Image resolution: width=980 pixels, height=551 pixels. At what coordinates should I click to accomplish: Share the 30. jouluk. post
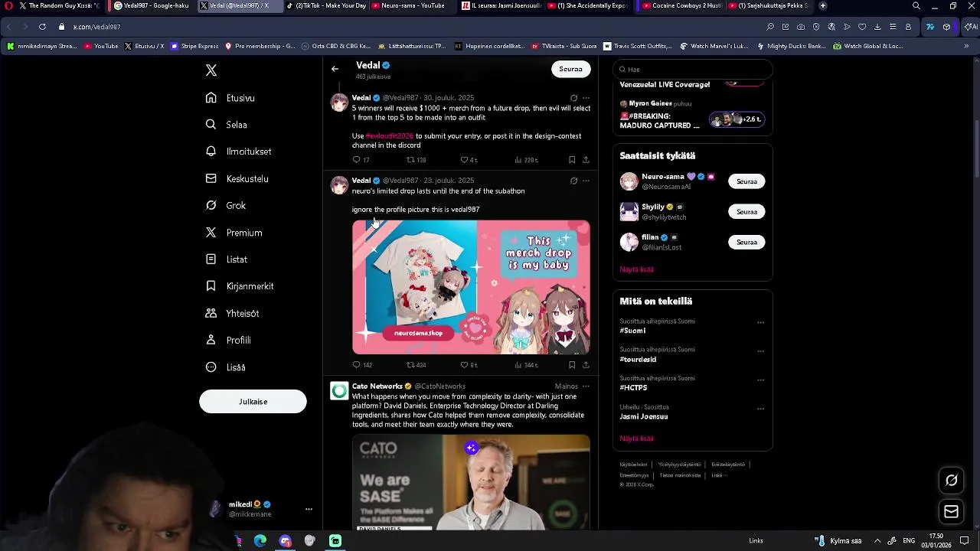tap(586, 160)
